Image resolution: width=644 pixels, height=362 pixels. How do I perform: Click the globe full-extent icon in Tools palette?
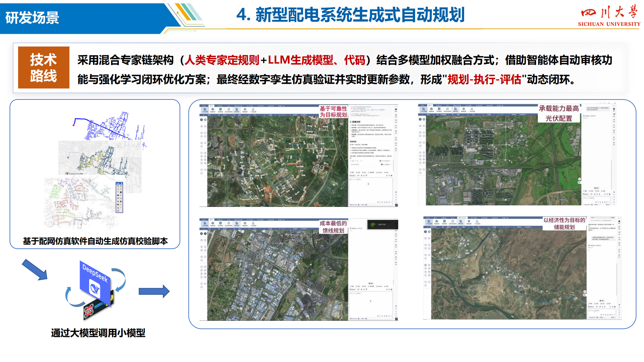(x=121, y=192)
